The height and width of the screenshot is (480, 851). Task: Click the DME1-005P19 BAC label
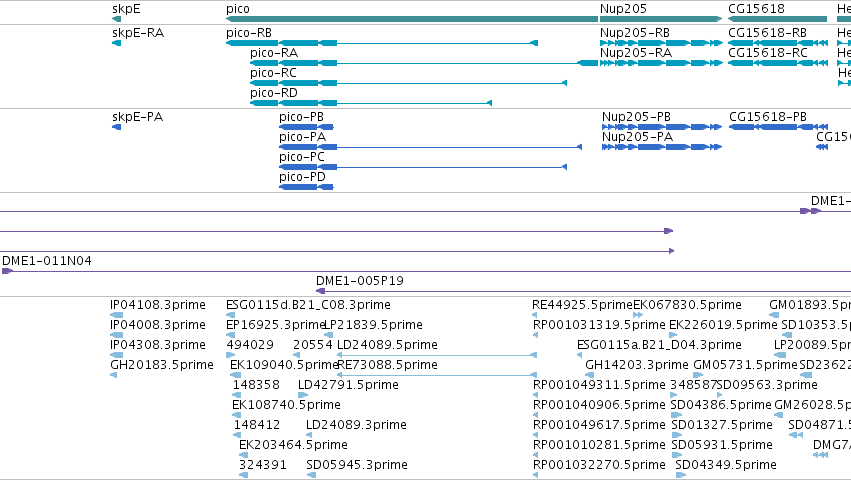360,281
